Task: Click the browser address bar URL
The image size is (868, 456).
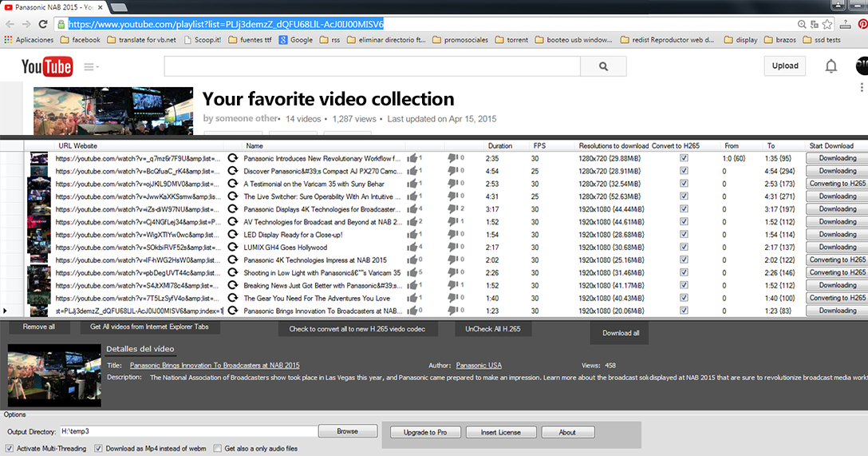Action: pos(226,25)
